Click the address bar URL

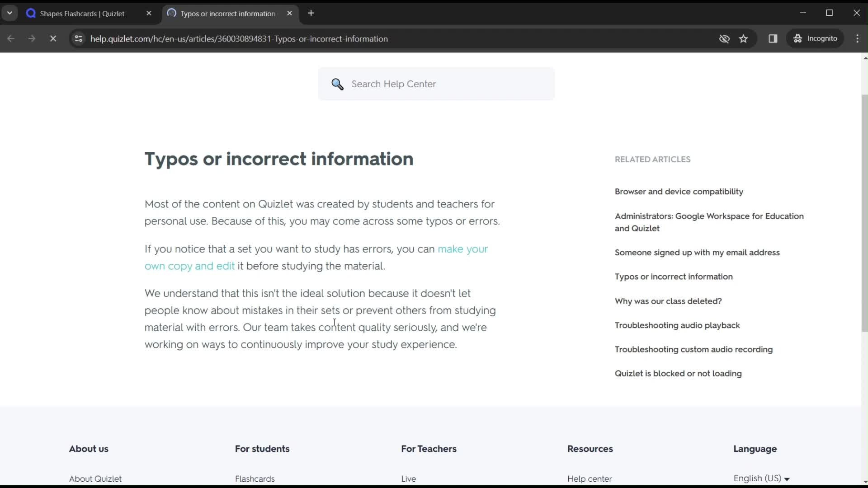(x=239, y=39)
